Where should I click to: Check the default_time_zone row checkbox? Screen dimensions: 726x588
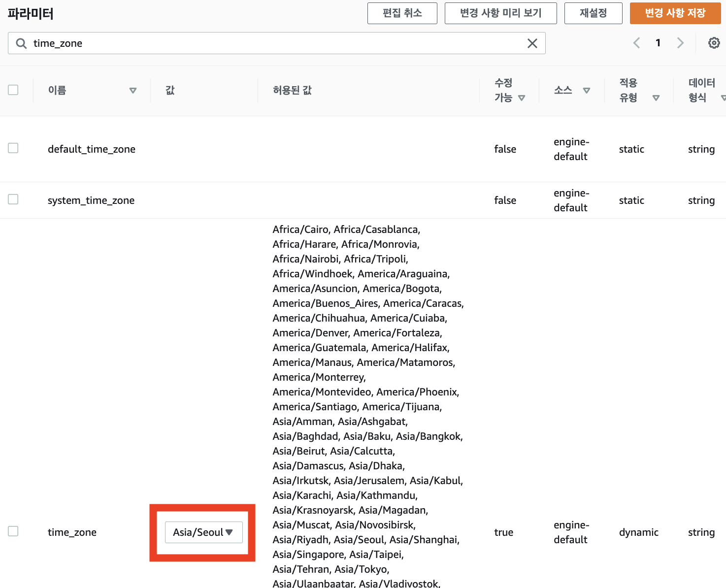(13, 148)
